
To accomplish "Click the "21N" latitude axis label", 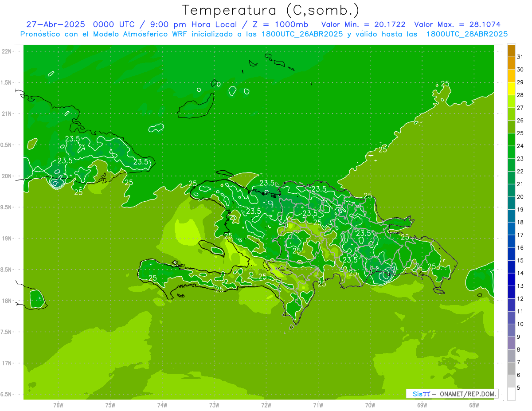I will [7, 114].
